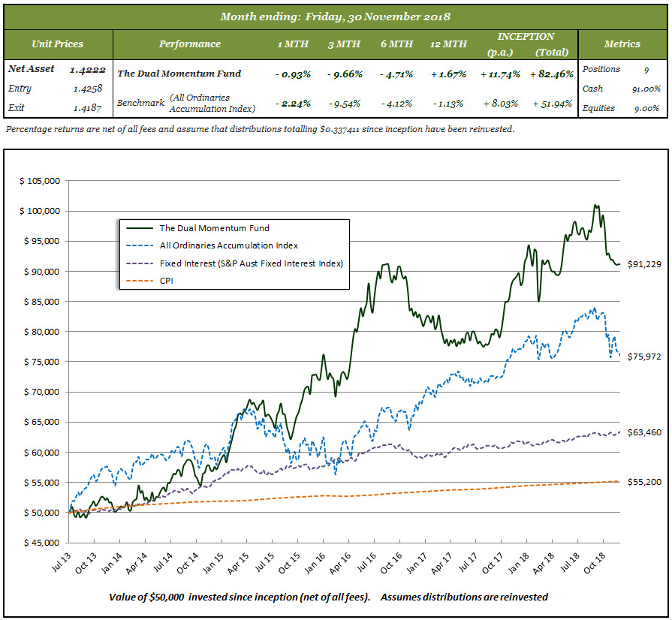This screenshot has width=672, height=620.
Task: Click the CPI legend entry
Action: coord(167,281)
